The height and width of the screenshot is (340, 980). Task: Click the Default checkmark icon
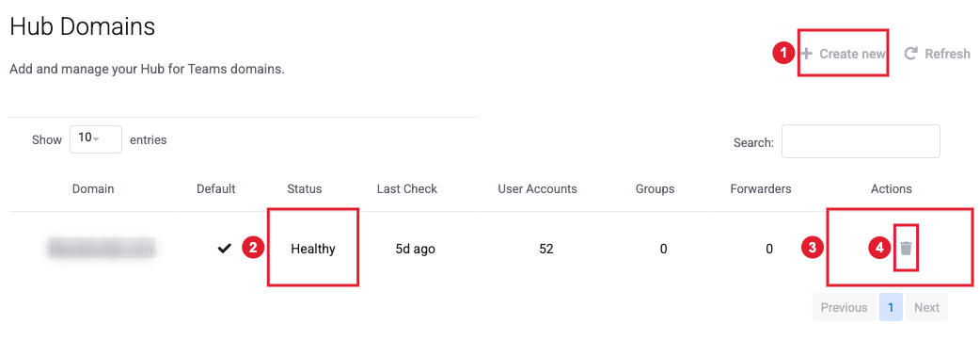pos(224,249)
